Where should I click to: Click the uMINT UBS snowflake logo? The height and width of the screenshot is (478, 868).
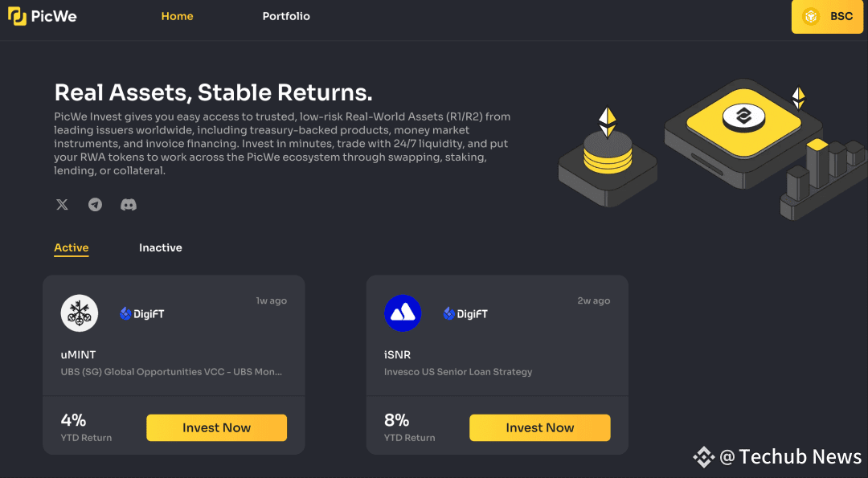[x=79, y=313]
